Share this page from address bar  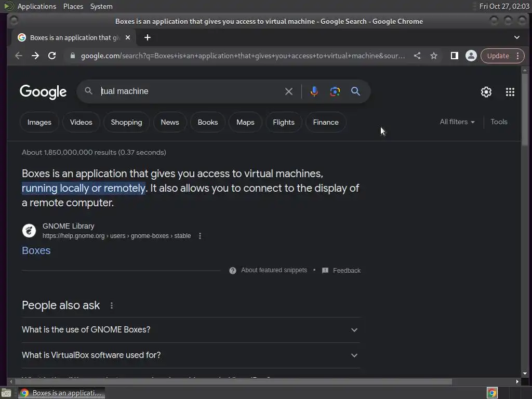click(417, 56)
